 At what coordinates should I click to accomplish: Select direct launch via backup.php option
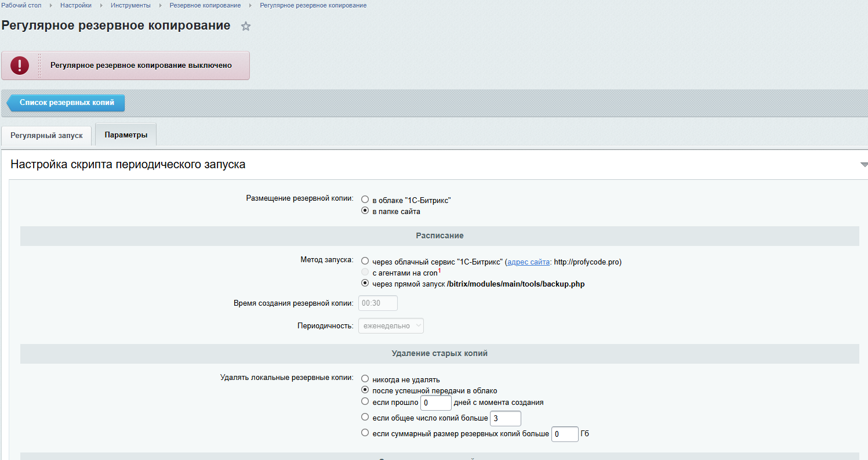[x=365, y=284]
